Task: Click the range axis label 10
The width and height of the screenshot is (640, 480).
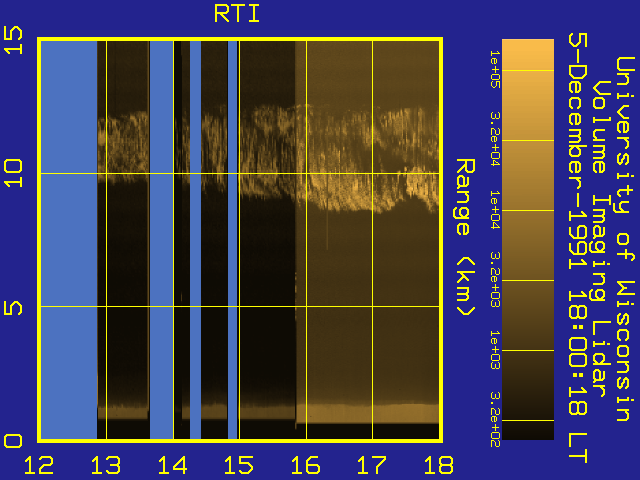Action: pos(13,173)
